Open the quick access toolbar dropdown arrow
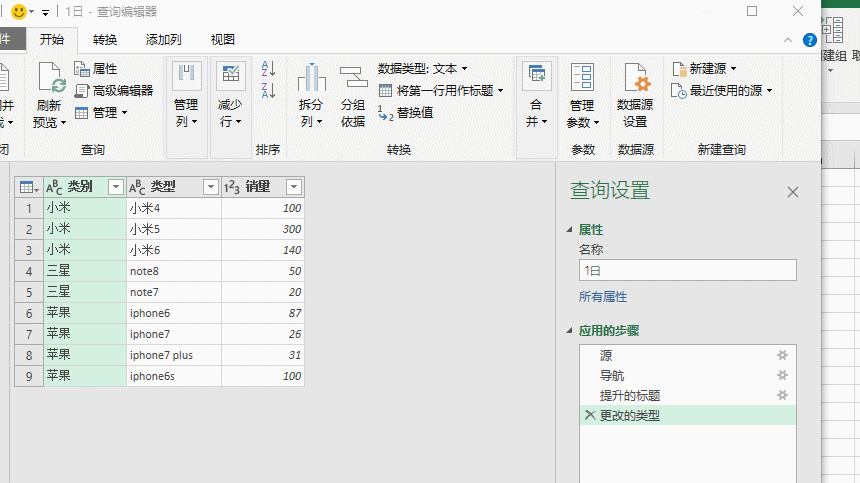Screen dimensions: 860x483 click(x=46, y=12)
